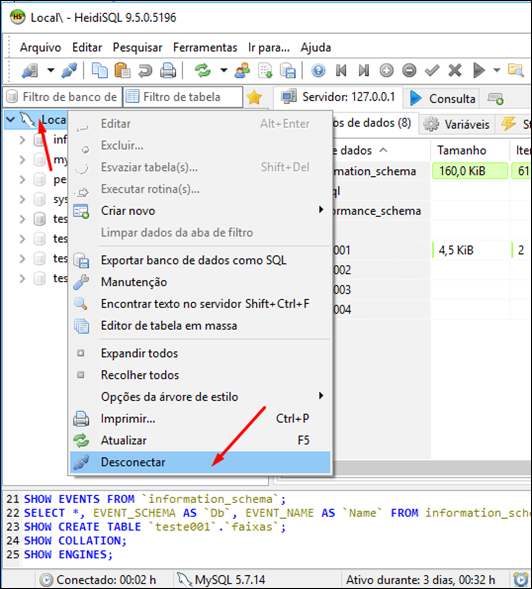Click the new query tab icon
This screenshot has height=589, width=532.
[x=495, y=99]
